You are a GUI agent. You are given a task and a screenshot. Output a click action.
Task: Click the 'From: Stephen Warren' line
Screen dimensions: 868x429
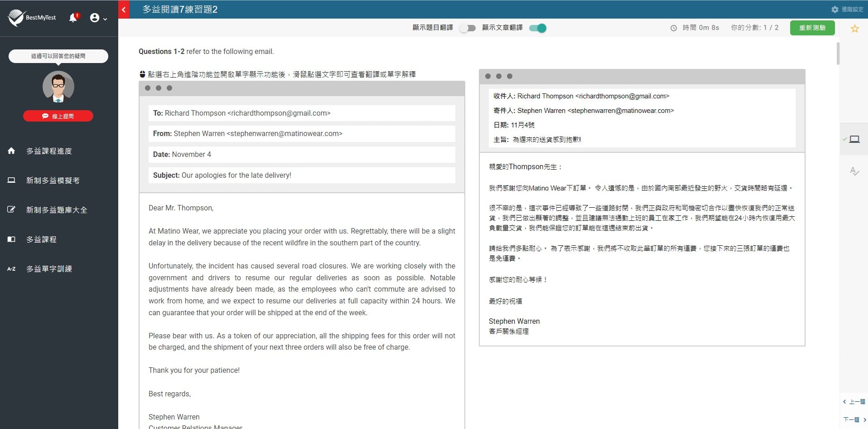tap(302, 134)
